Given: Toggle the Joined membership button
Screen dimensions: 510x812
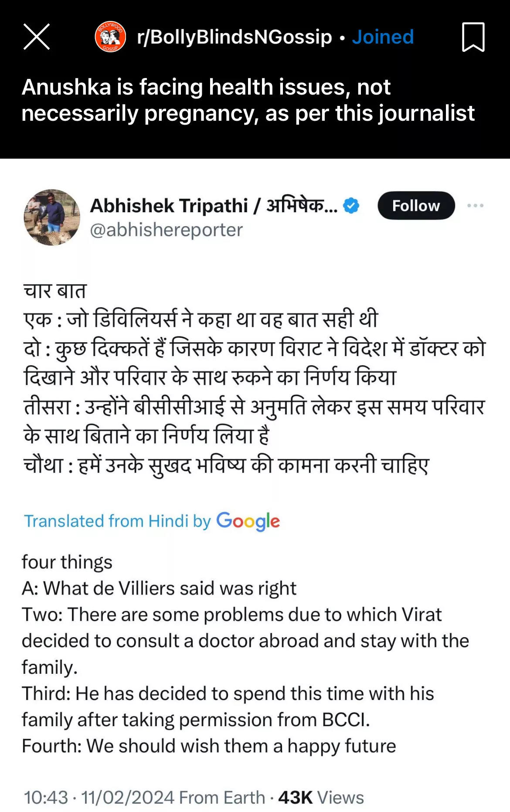Looking at the screenshot, I should 383,37.
